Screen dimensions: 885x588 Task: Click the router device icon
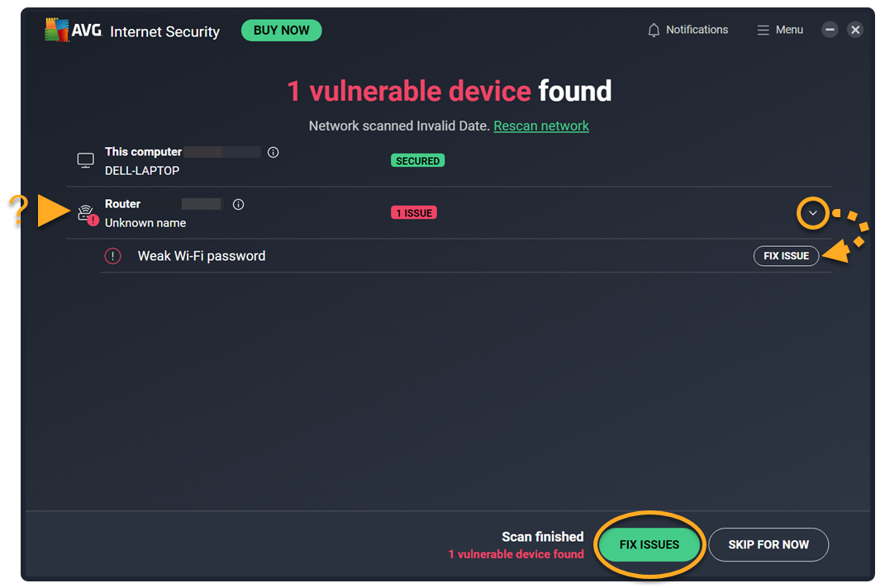85,213
